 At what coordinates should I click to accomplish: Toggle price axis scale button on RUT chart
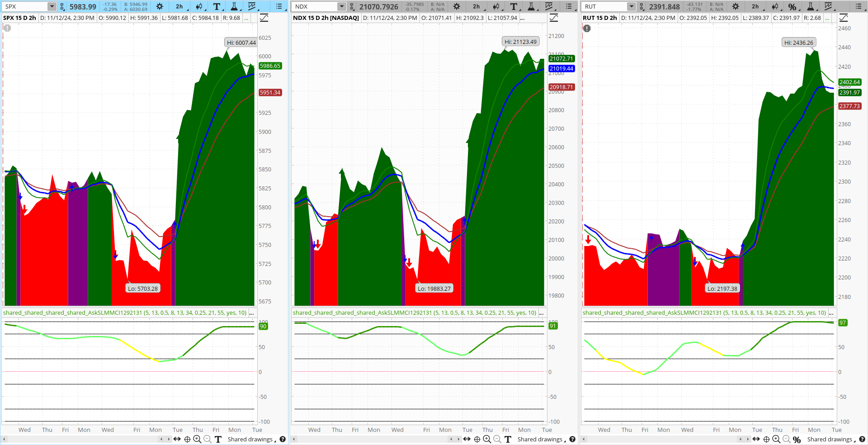coord(844,18)
